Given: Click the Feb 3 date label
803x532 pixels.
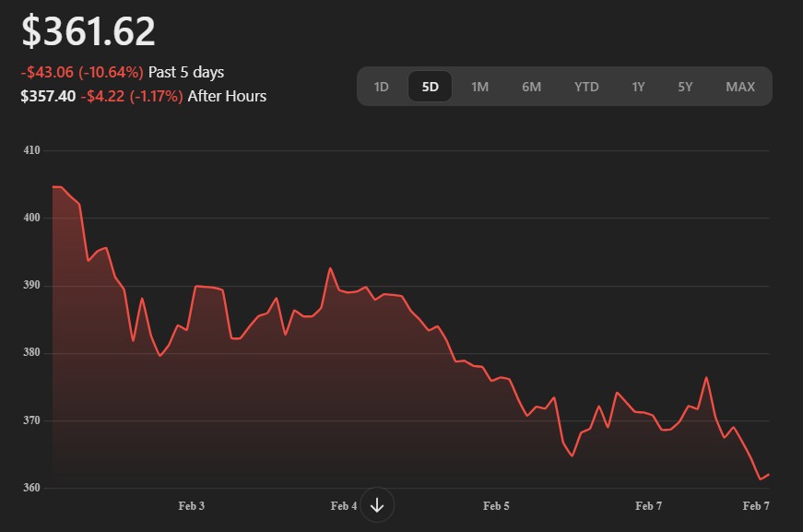Looking at the screenshot, I should coord(191,506).
